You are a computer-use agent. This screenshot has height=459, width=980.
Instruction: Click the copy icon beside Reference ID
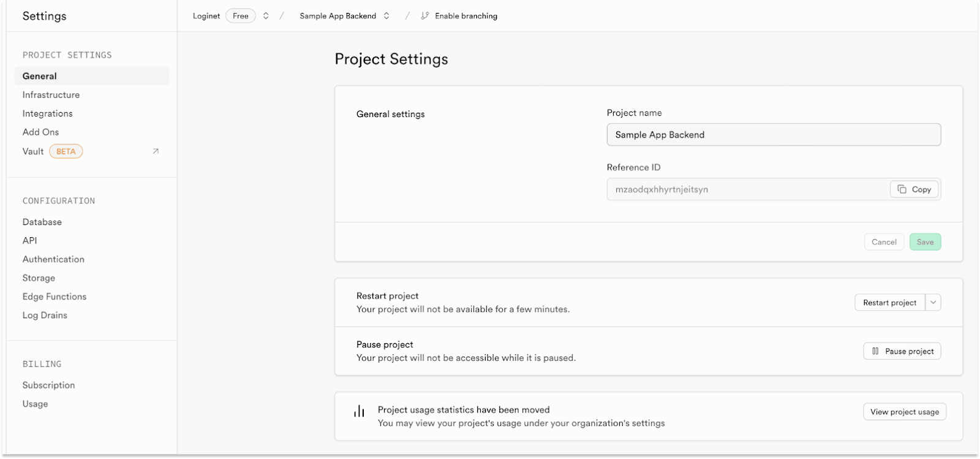pos(902,189)
